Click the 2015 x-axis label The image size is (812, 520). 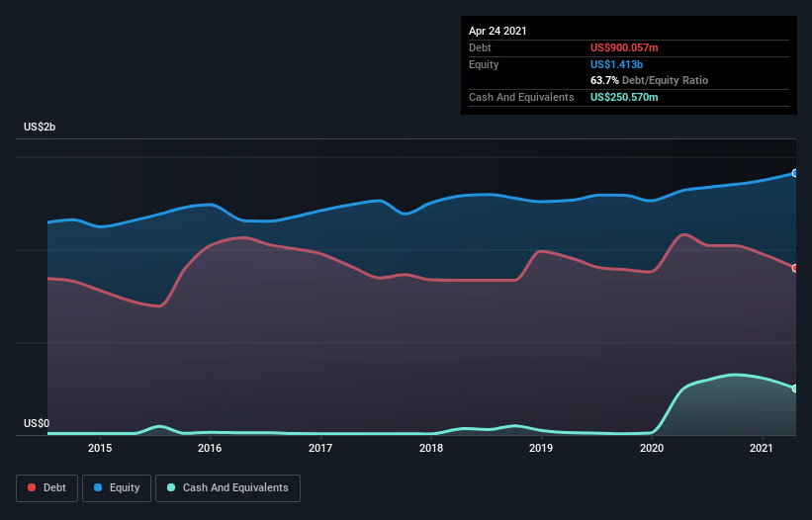tap(100, 448)
